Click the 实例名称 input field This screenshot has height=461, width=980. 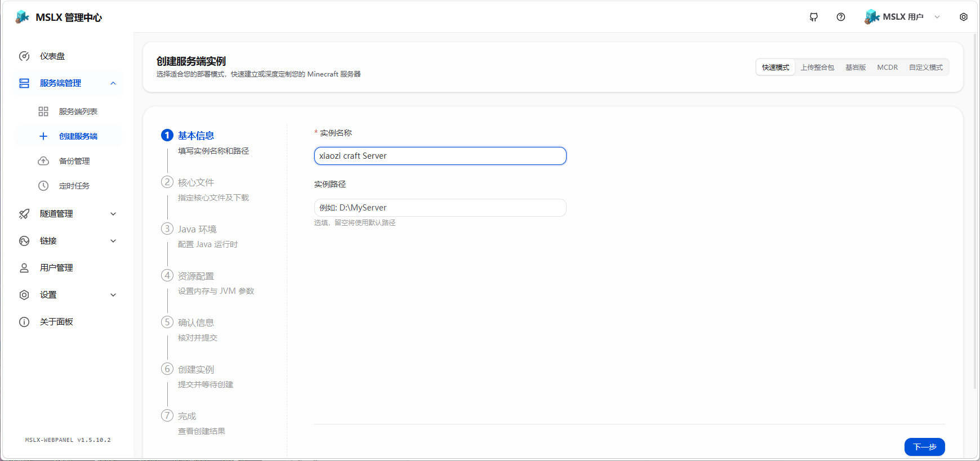440,156
